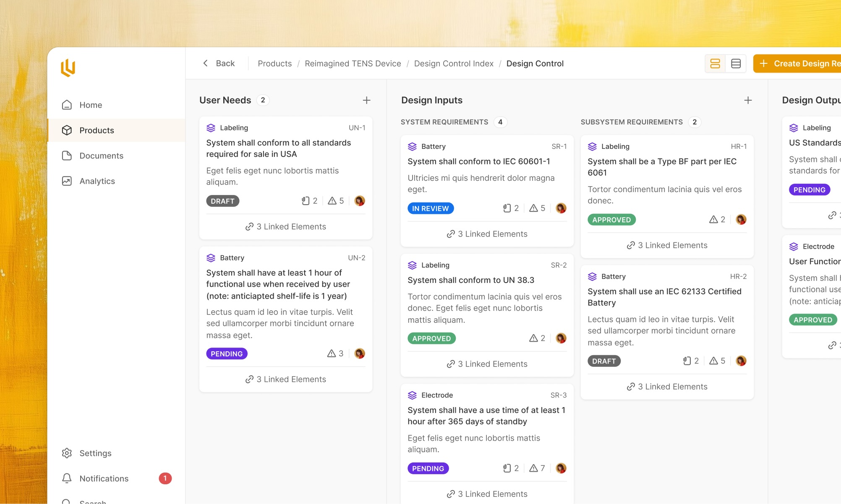Switch to the card board view toggle
Image resolution: width=841 pixels, height=504 pixels.
715,64
